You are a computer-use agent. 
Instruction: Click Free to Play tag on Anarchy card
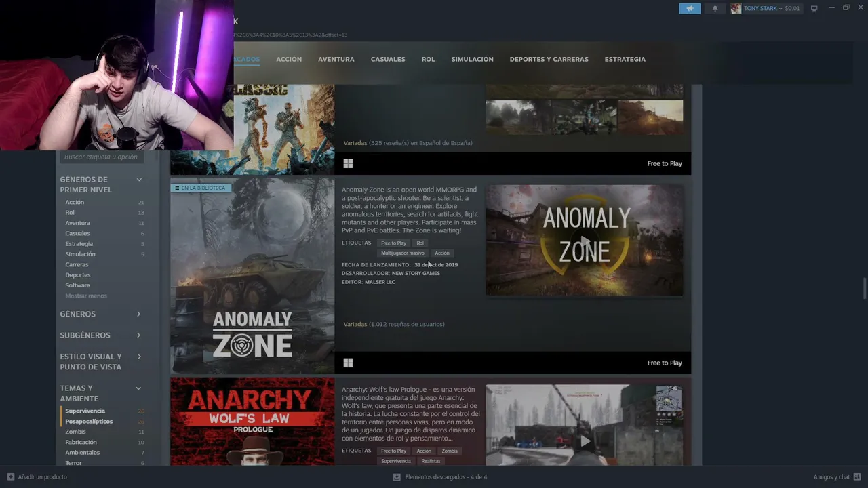coord(393,451)
